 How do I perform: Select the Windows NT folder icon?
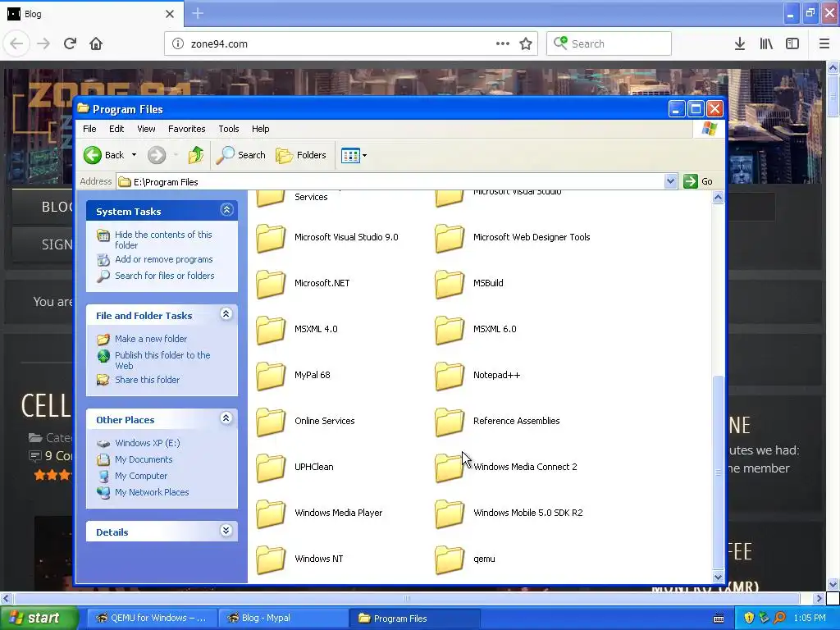click(x=271, y=559)
